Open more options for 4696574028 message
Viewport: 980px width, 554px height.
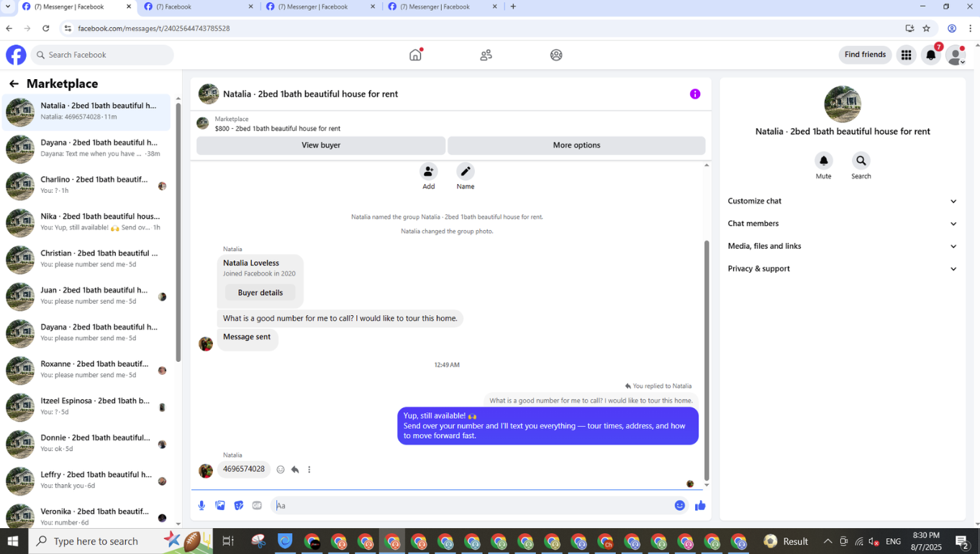click(309, 470)
